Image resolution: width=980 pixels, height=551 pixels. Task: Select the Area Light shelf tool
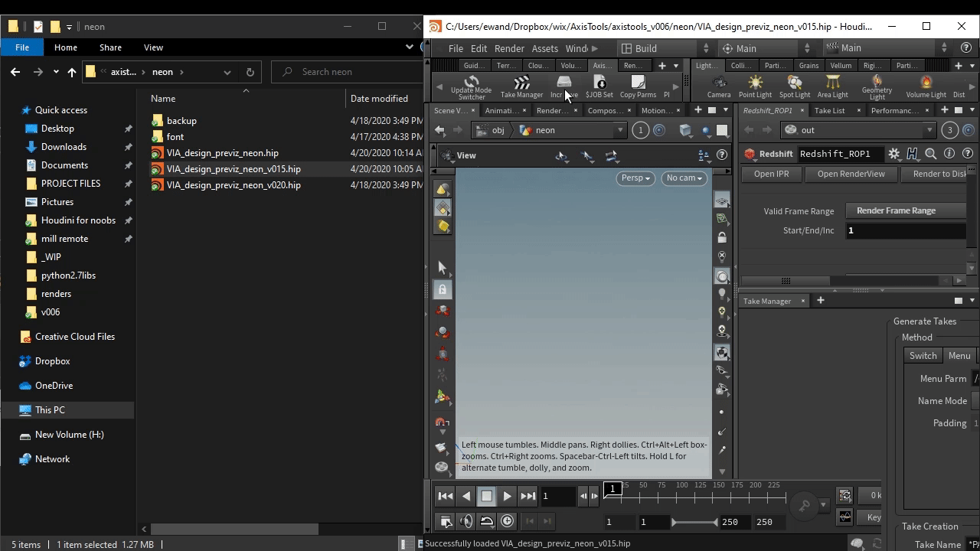click(x=832, y=86)
